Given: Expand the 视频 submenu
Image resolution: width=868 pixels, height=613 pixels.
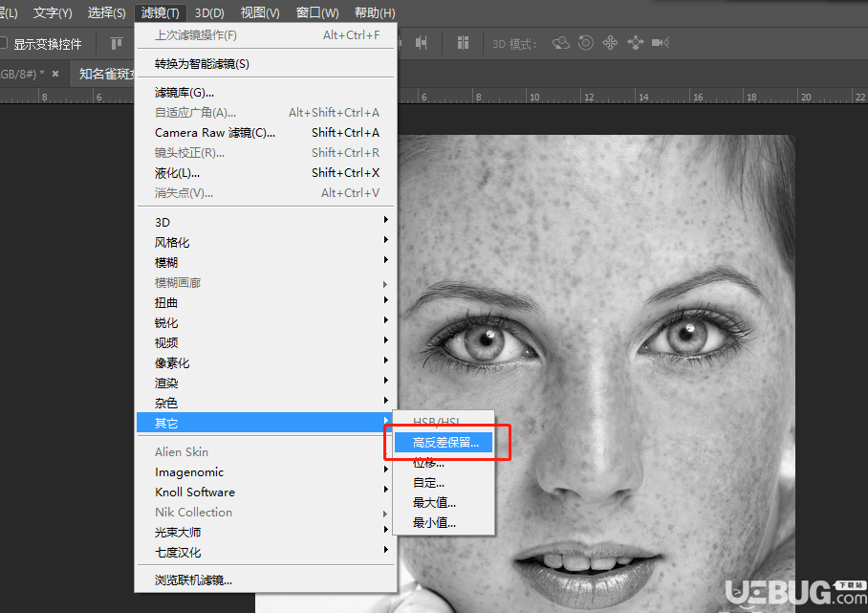Looking at the screenshot, I should pos(267,342).
